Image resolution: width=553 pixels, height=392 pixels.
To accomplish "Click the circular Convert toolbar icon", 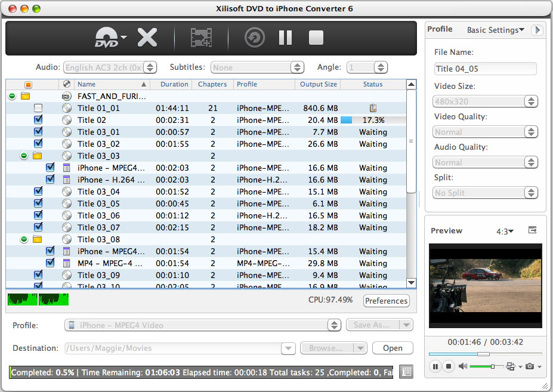I will [255, 38].
